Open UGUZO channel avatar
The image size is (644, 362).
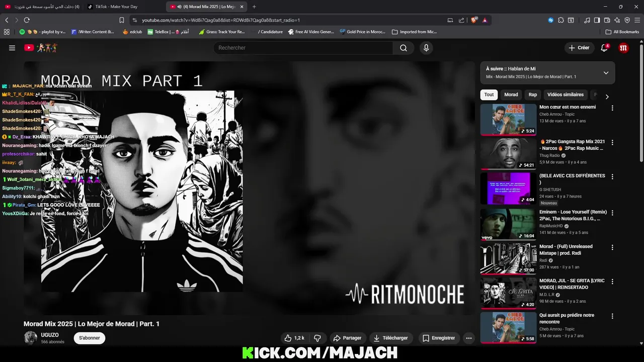pyautogui.click(x=31, y=338)
